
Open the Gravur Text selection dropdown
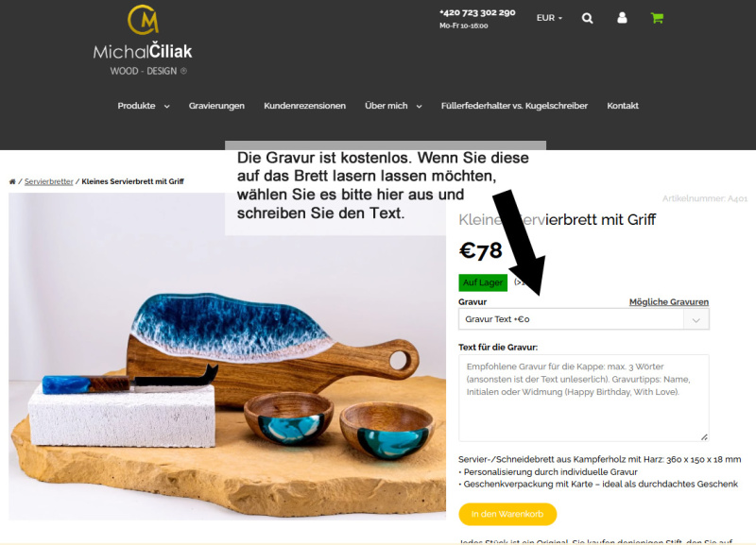click(x=583, y=319)
